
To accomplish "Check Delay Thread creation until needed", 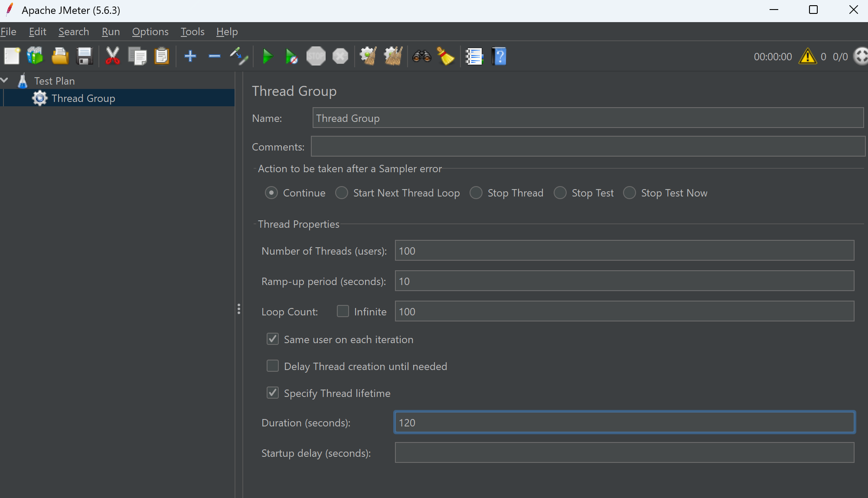I will (273, 366).
